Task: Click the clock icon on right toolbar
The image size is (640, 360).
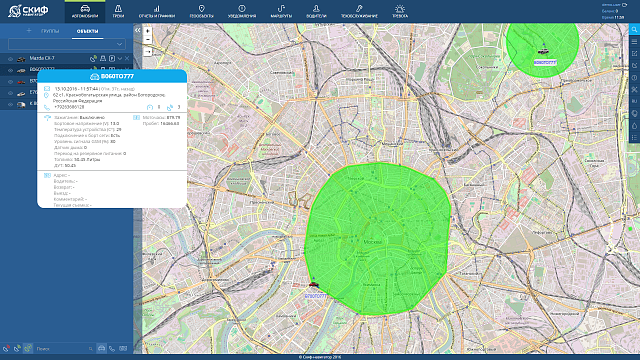Action: 634,78
